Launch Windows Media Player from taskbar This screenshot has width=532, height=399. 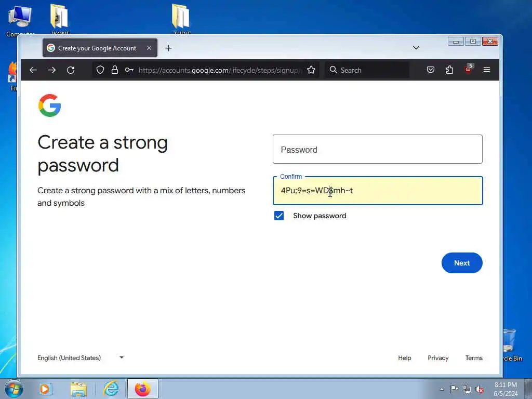45,389
